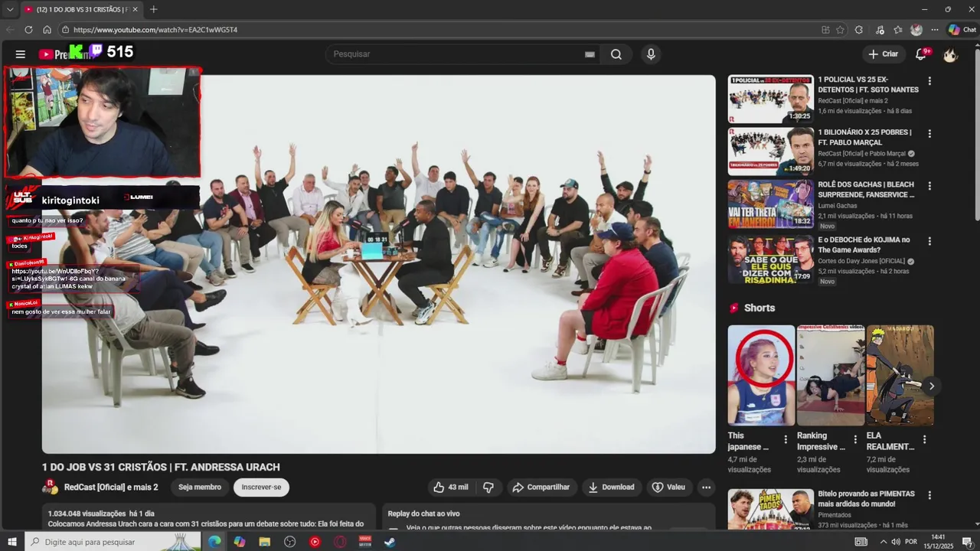Screen dimensions: 980x551
Task: Reload the page with refresh icon
Action: (x=28, y=30)
